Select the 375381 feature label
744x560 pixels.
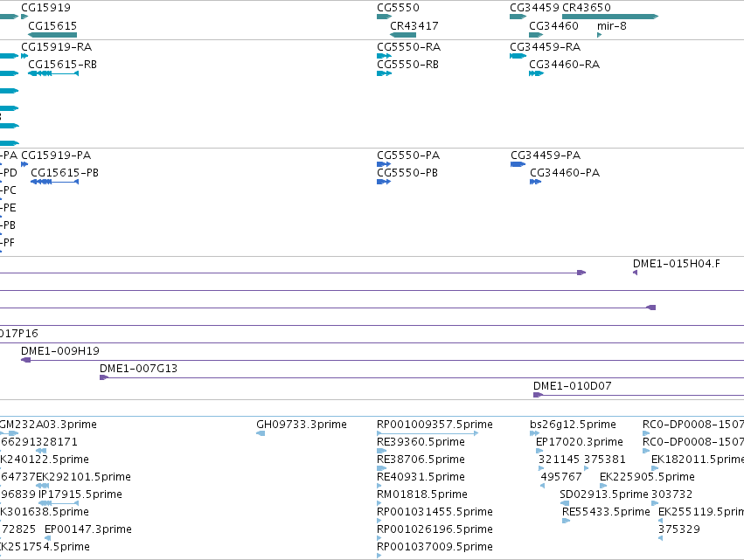tap(605, 460)
